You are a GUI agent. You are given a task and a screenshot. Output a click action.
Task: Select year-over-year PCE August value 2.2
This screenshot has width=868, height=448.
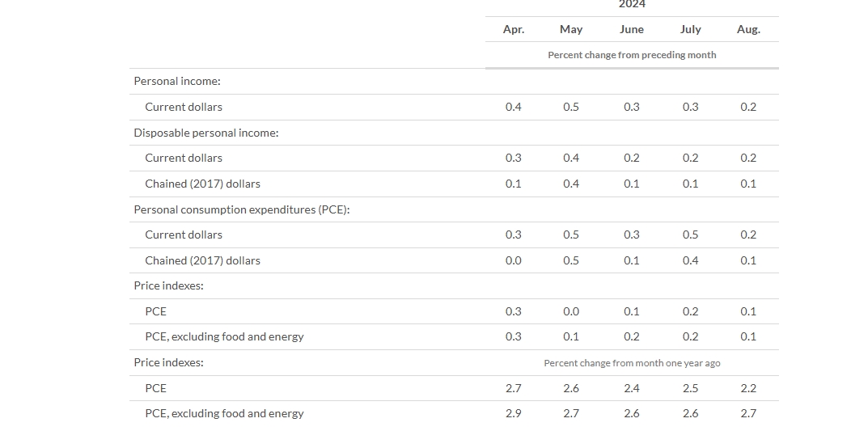(x=748, y=388)
